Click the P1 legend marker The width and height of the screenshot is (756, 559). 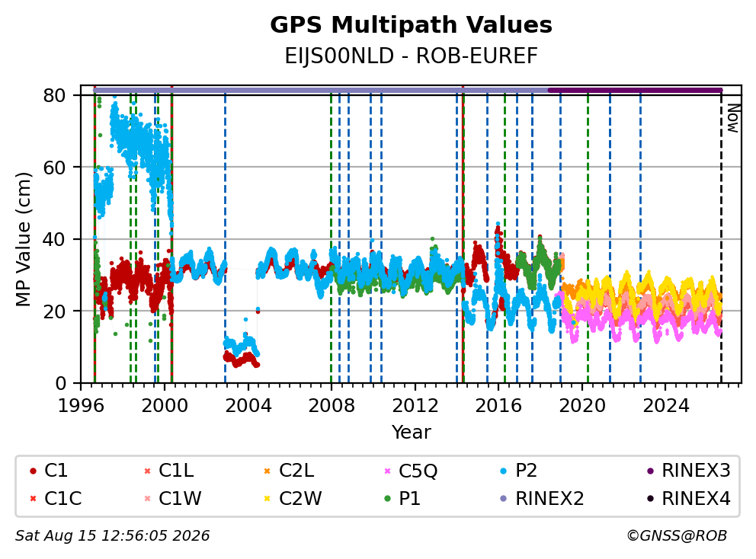(x=387, y=498)
